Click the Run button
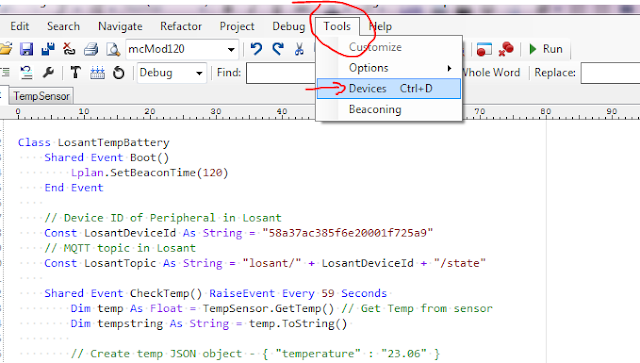640x363 pixels. coord(546,49)
